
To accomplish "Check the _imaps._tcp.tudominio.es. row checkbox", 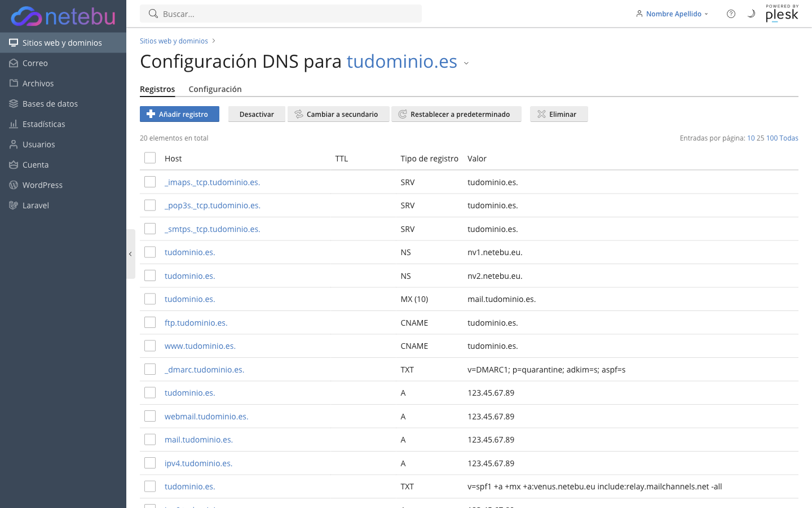I will [x=150, y=182].
